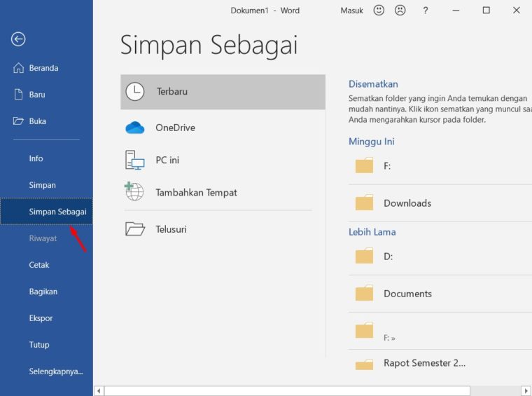Viewport: 532px width, 396px height.
Task: Click the Telusuri folder icon
Action: pos(135,229)
